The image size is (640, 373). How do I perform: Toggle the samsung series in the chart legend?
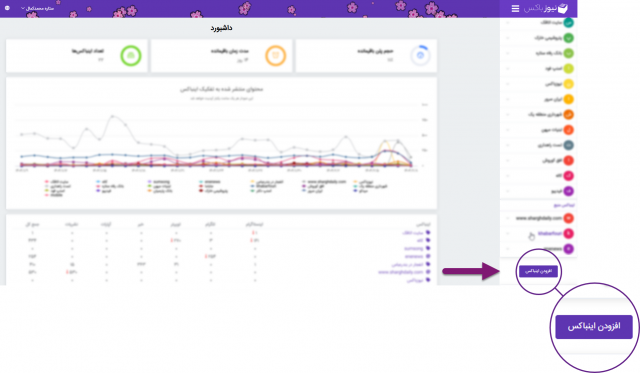pyautogui.click(x=159, y=182)
